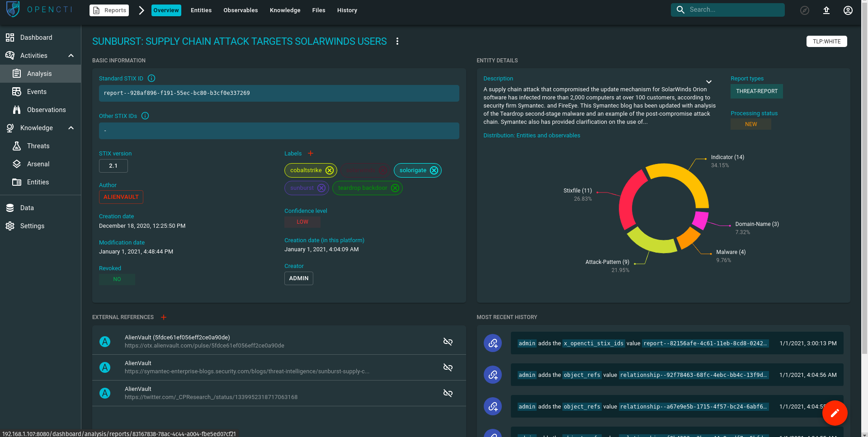Select the Threats icon in the sidebar

[16, 146]
